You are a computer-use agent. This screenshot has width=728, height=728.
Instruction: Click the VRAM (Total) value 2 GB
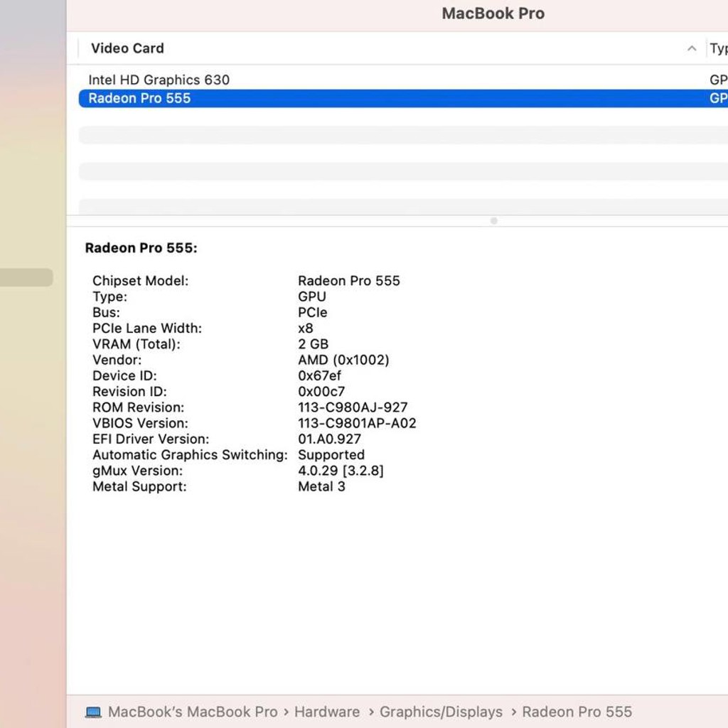[x=313, y=344]
